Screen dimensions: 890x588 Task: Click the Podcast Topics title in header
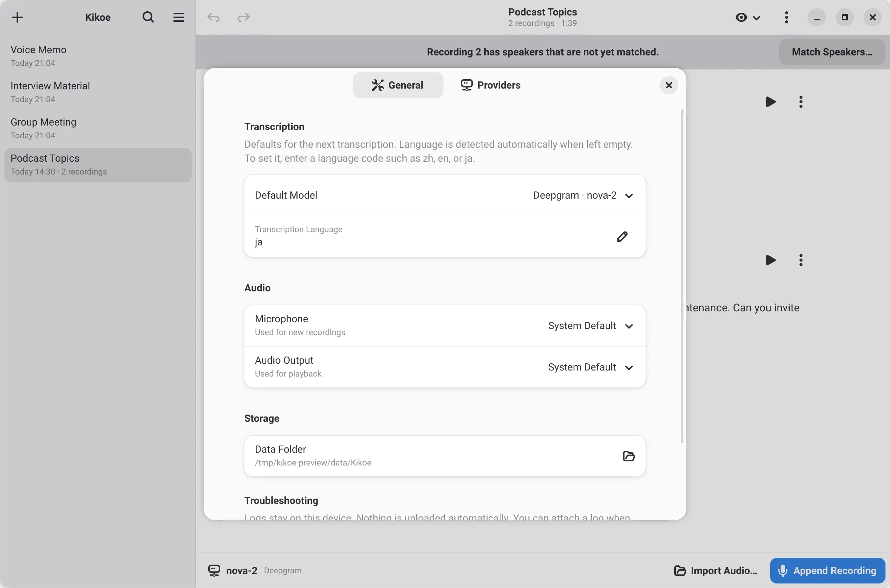pyautogui.click(x=542, y=12)
